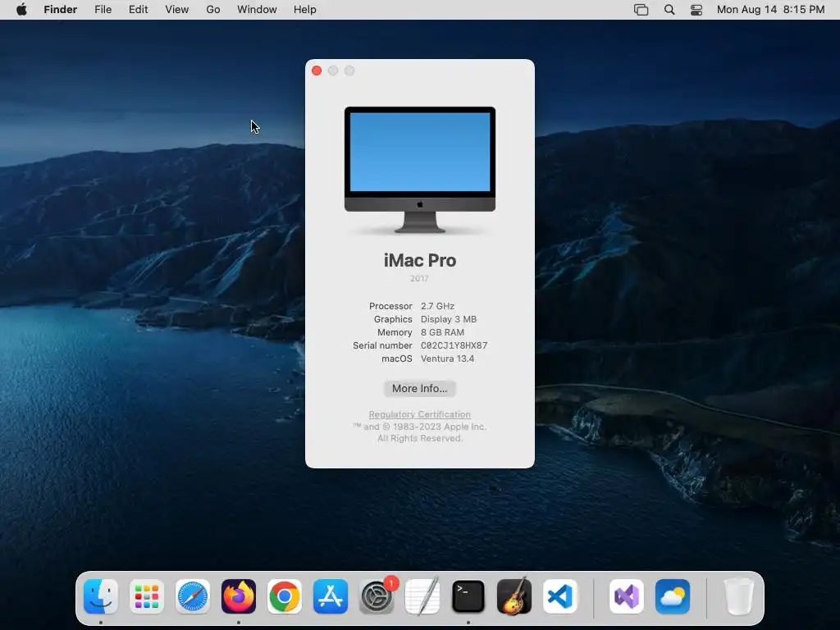Open purple Visual Studio icon in Dock
This screenshot has width=840, height=630.
tap(626, 596)
